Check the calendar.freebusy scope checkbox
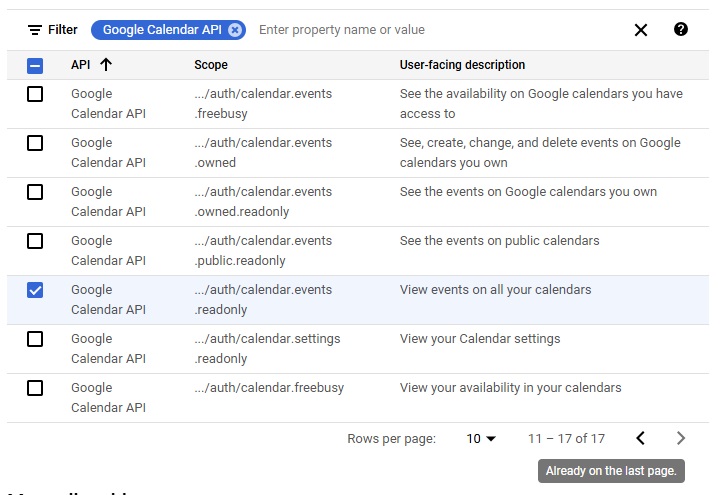The height and width of the screenshot is (495, 721). click(35, 388)
